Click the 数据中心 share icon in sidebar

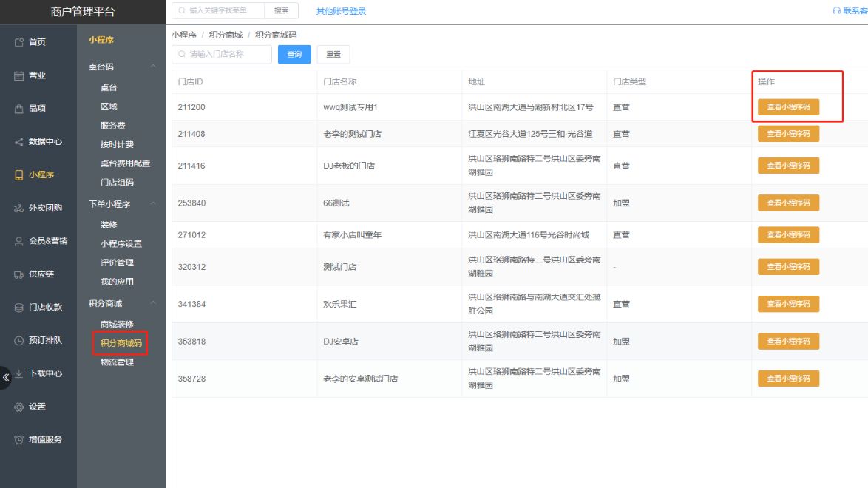click(18, 142)
